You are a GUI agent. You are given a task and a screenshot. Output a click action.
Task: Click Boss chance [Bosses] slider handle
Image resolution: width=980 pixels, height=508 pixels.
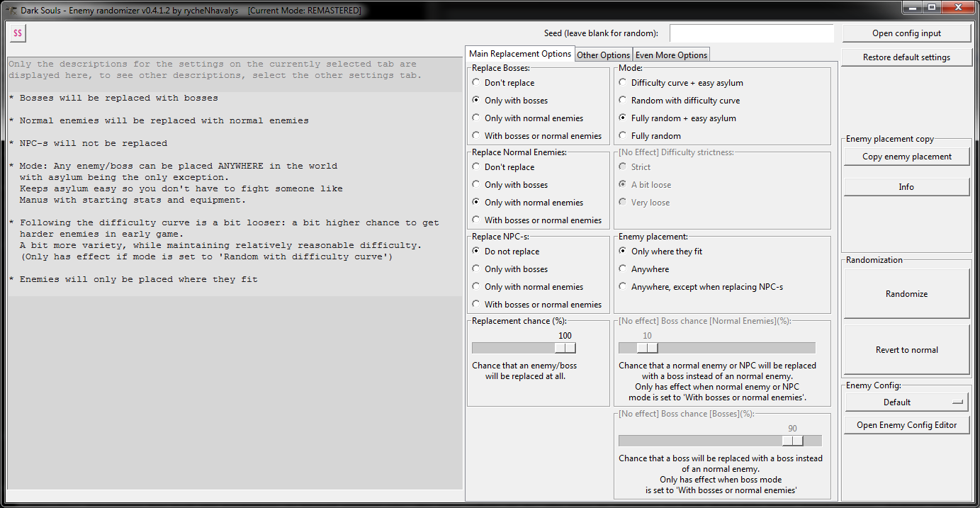click(792, 441)
